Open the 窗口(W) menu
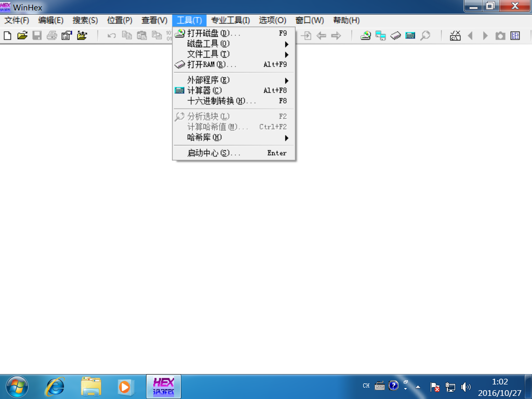 (310, 20)
